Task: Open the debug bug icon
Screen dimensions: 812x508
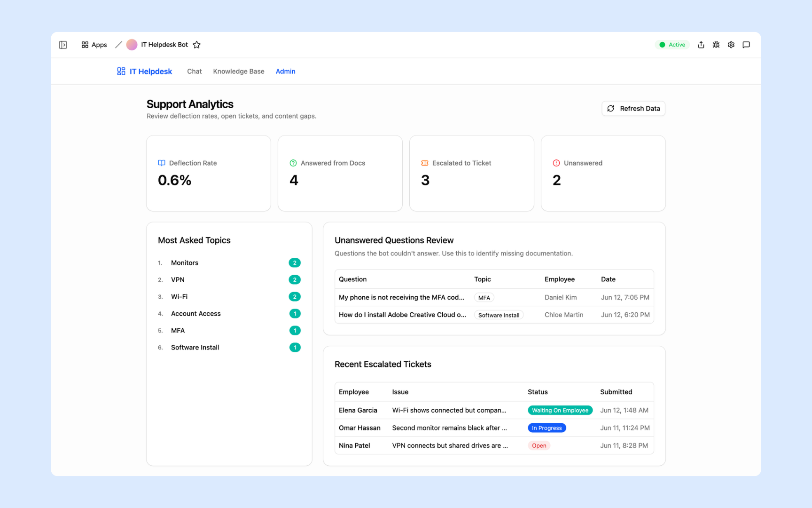Action: [x=716, y=45]
